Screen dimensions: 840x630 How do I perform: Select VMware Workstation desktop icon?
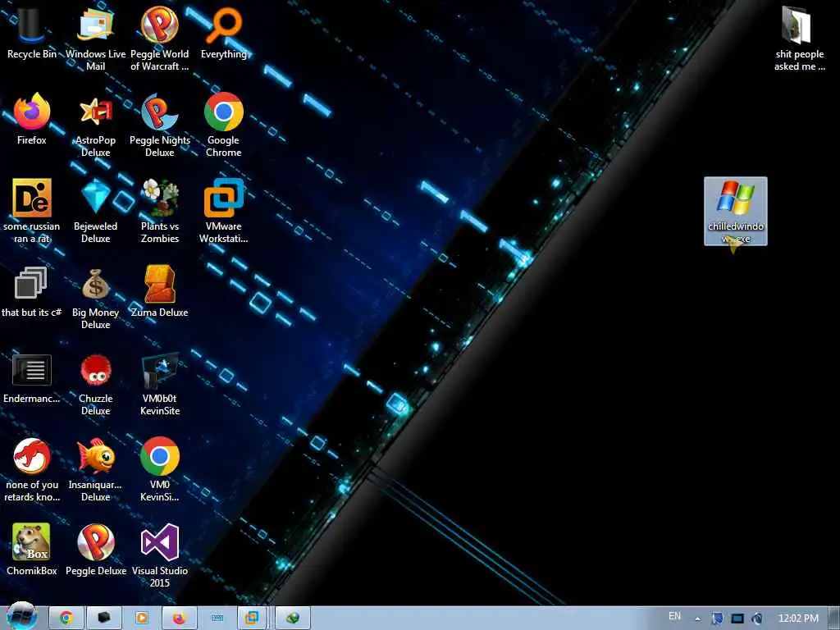click(x=223, y=211)
